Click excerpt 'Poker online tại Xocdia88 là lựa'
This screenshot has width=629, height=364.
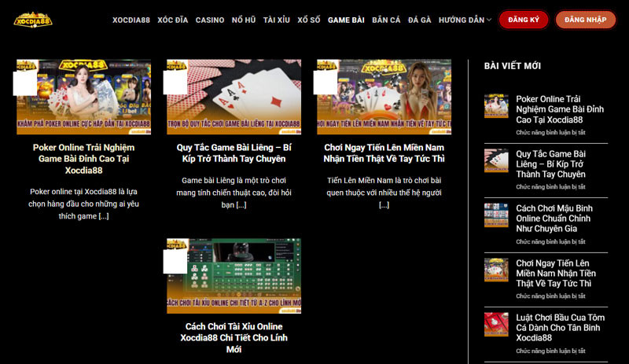pyautogui.click(x=84, y=204)
